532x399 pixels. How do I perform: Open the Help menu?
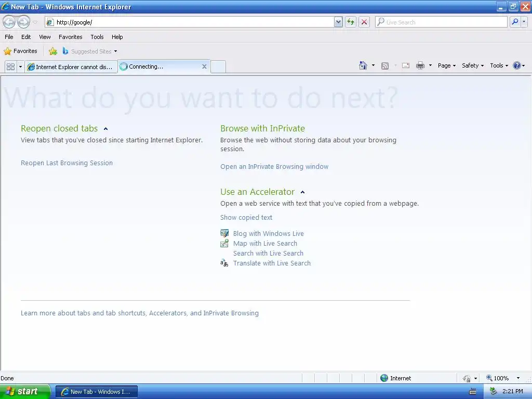pyautogui.click(x=117, y=37)
